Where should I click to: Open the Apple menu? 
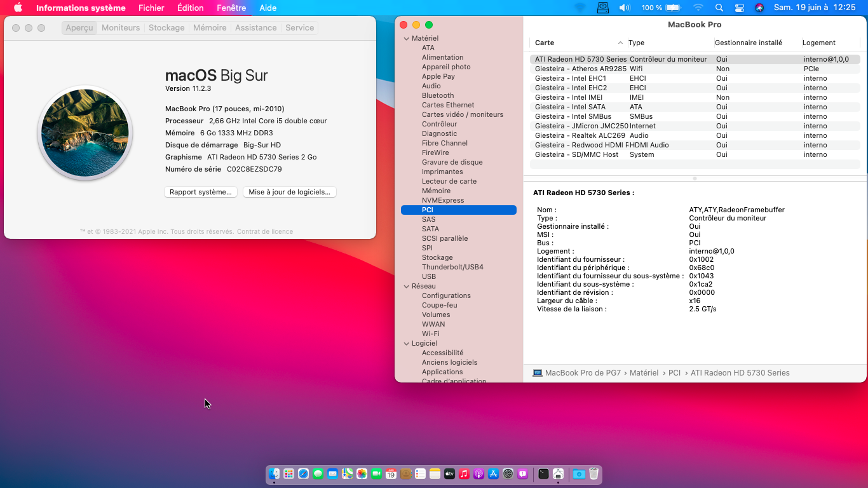(x=18, y=8)
